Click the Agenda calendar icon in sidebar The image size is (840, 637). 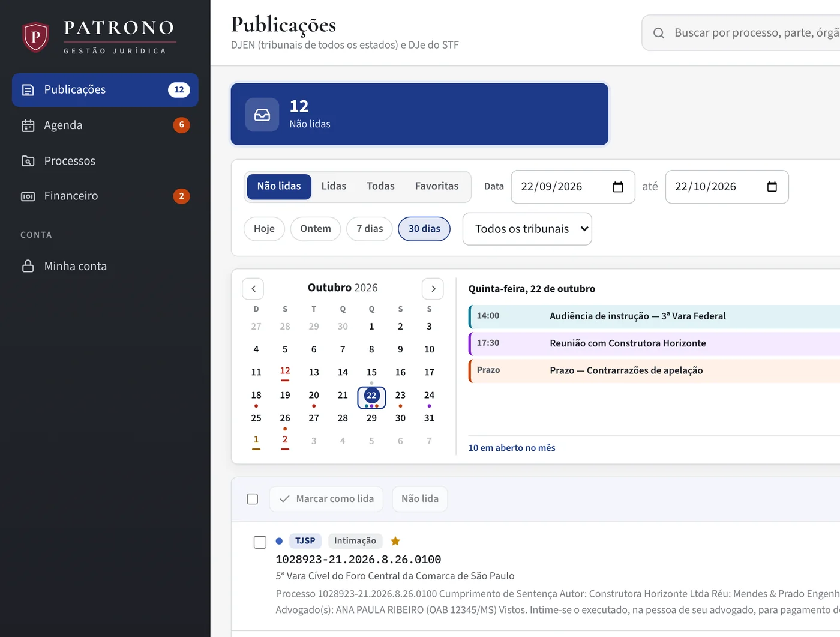tap(28, 125)
